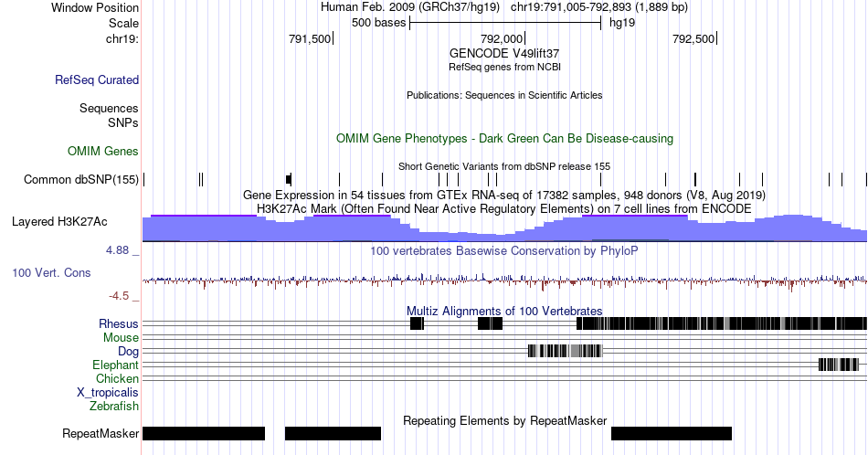The image size is (868, 455).
Task: Open Publications: Sequences in Scientific Articles title
Action: 504,95
